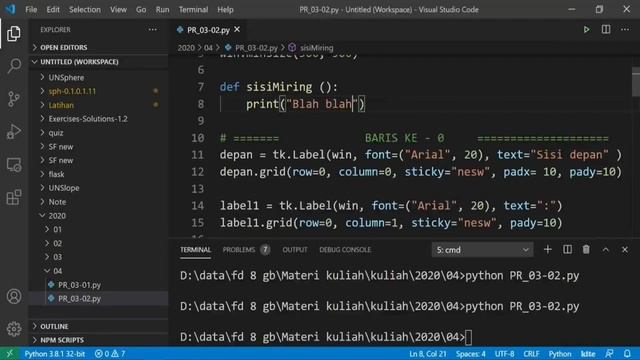640x360 pixels.
Task: Split the editor to the right
Action: pyautogui.click(x=606, y=30)
